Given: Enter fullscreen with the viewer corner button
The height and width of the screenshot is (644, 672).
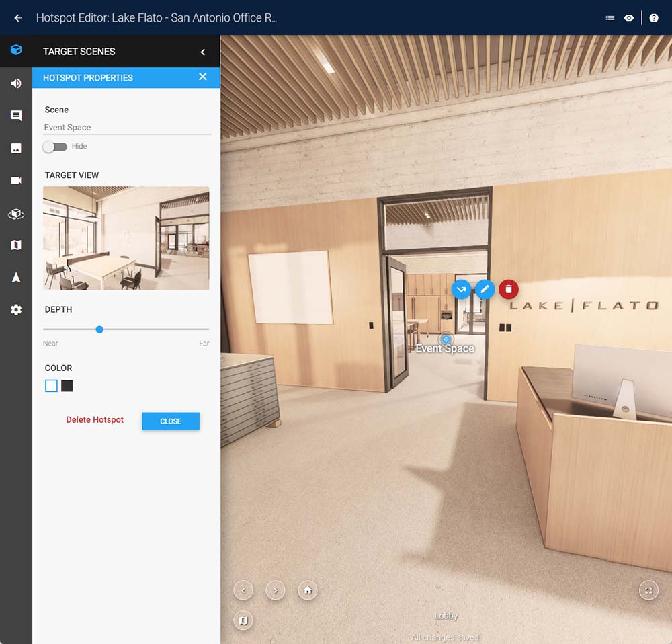Looking at the screenshot, I should 648,590.
